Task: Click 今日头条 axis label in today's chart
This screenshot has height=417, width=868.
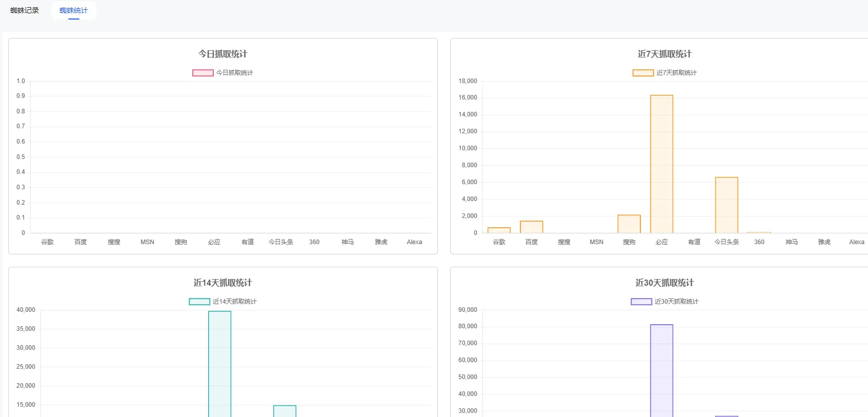Action: pos(281,242)
